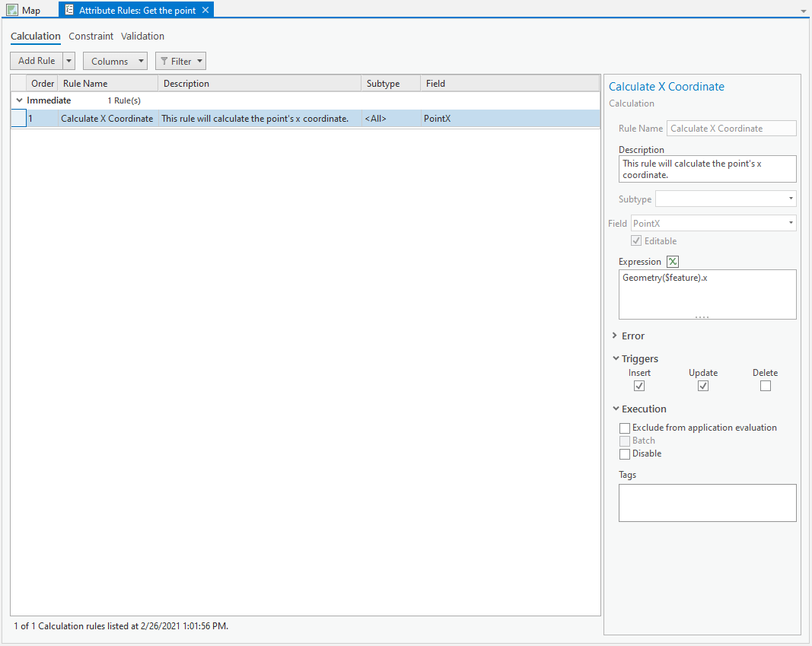Click the Attribute Rules icon on the active tab
The width and height of the screenshot is (812, 646).
pos(70,10)
